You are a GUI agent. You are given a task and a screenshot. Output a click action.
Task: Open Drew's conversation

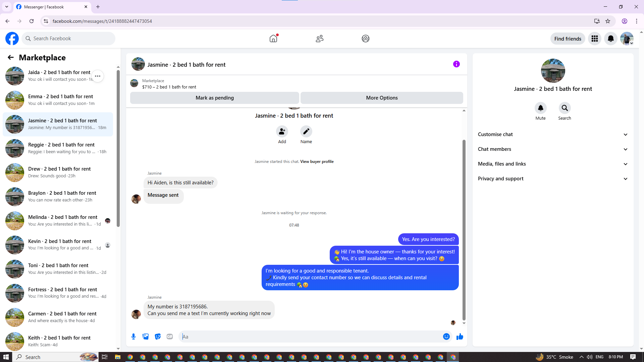tap(58, 172)
